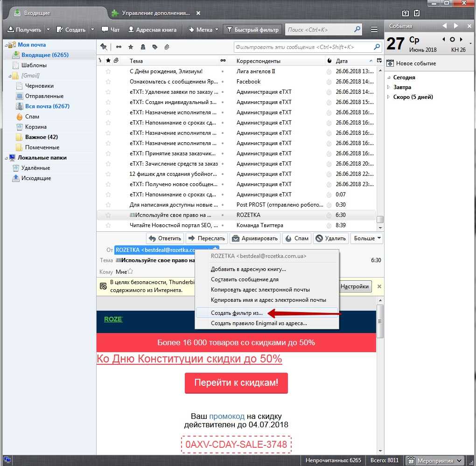Expand the Завтра section in events

[x=389, y=87]
